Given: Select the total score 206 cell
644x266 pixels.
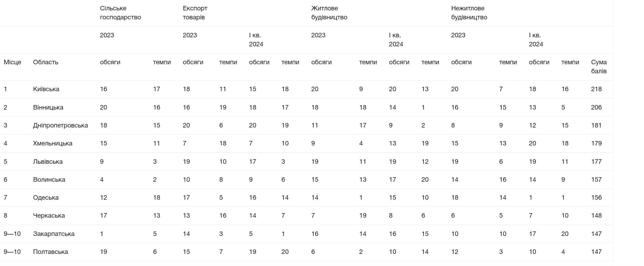Looking at the screenshot, I should (596, 107).
